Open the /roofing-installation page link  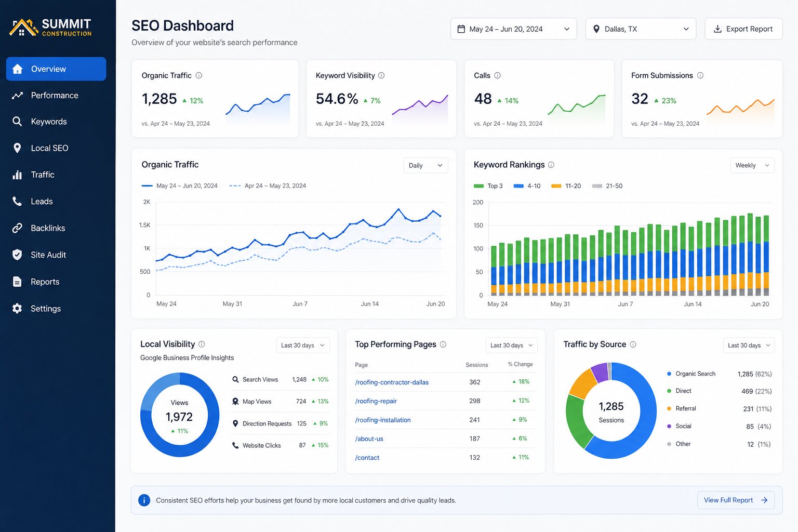tap(383, 420)
